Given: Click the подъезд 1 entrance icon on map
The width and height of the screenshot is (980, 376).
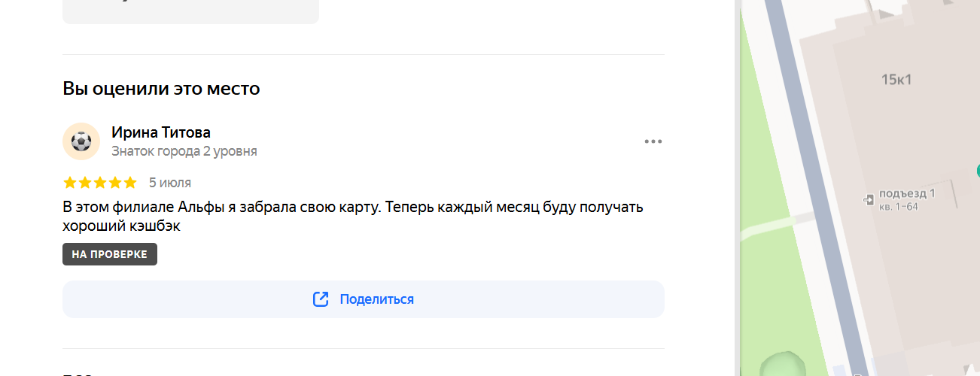Looking at the screenshot, I should pos(869,199).
